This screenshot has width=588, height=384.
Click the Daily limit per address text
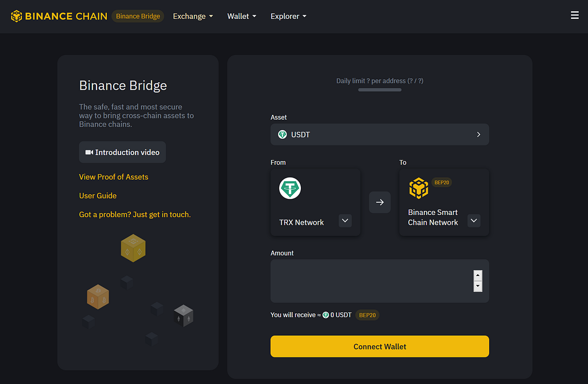click(380, 80)
